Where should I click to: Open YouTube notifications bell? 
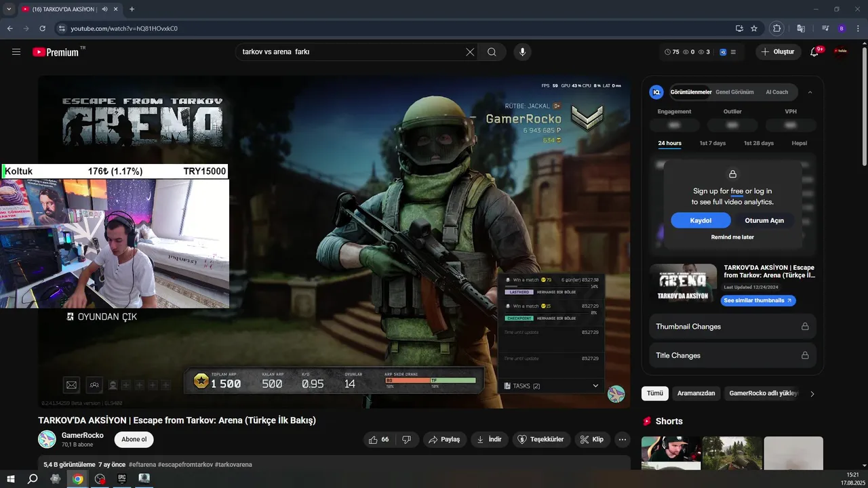pos(815,52)
